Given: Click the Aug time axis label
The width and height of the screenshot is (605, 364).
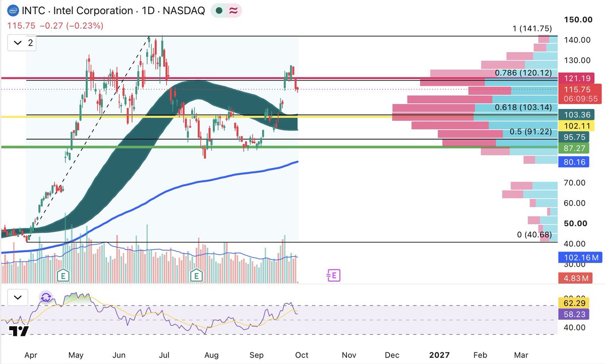Looking at the screenshot, I should click(212, 355).
